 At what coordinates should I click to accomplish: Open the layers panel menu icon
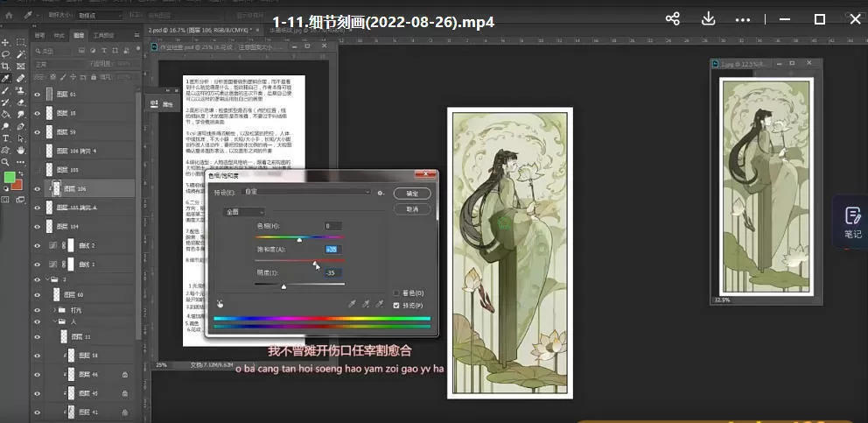click(136, 36)
